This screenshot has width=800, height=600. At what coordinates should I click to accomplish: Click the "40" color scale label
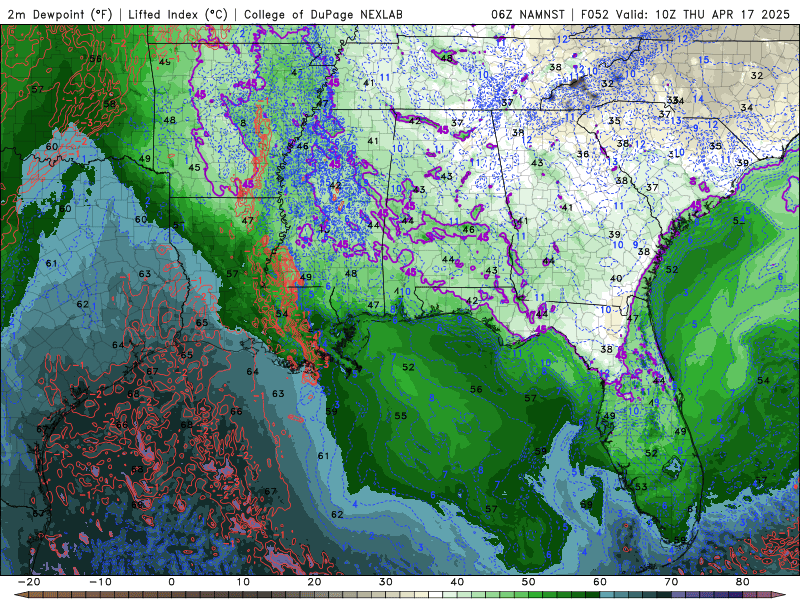(457, 582)
